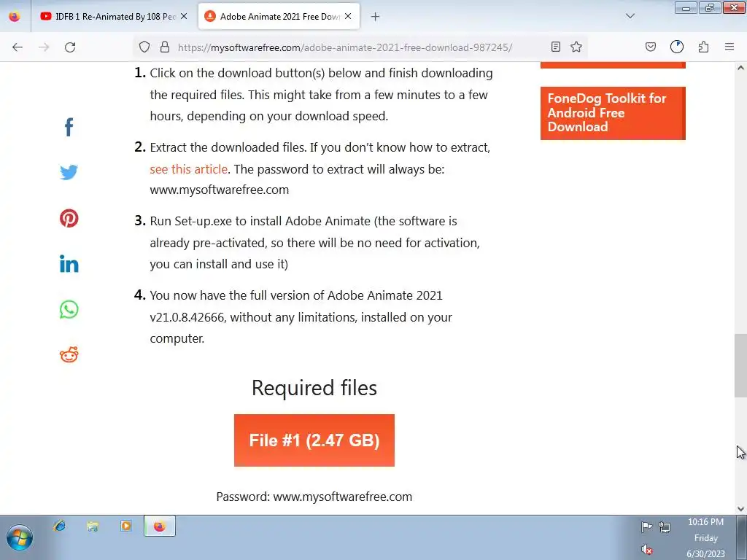The height and width of the screenshot is (560, 747).
Task: Reload the current page
Action: [x=70, y=47]
